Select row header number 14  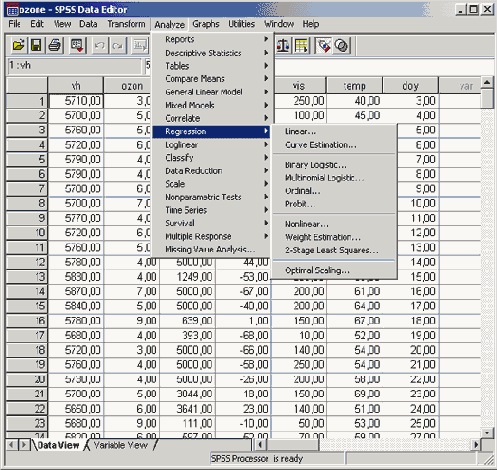27,291
